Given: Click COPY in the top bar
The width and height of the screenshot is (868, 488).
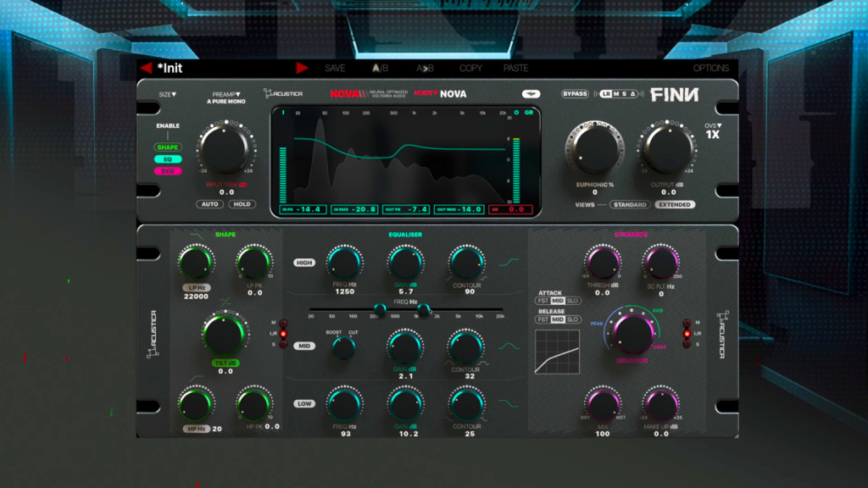Looking at the screenshot, I should [470, 68].
